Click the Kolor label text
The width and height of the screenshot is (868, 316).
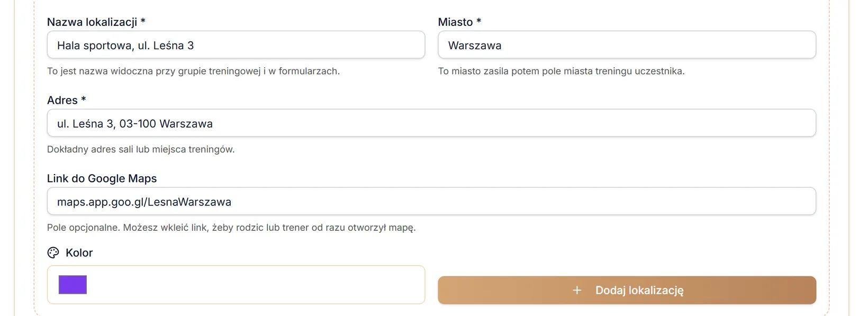(79, 252)
